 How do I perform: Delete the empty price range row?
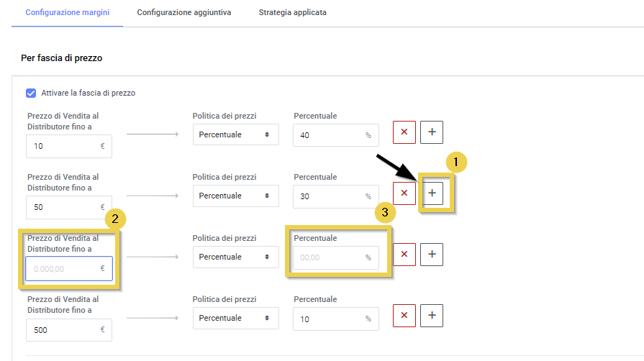[x=404, y=254]
